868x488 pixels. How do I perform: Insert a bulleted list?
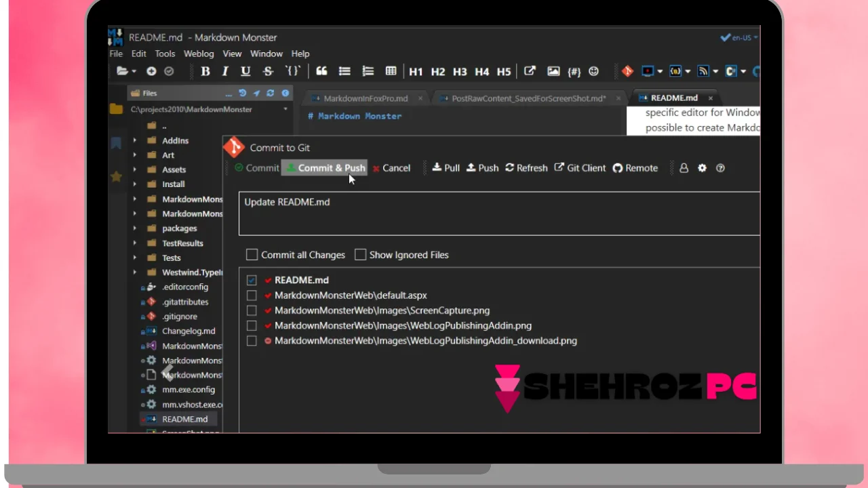pos(344,71)
